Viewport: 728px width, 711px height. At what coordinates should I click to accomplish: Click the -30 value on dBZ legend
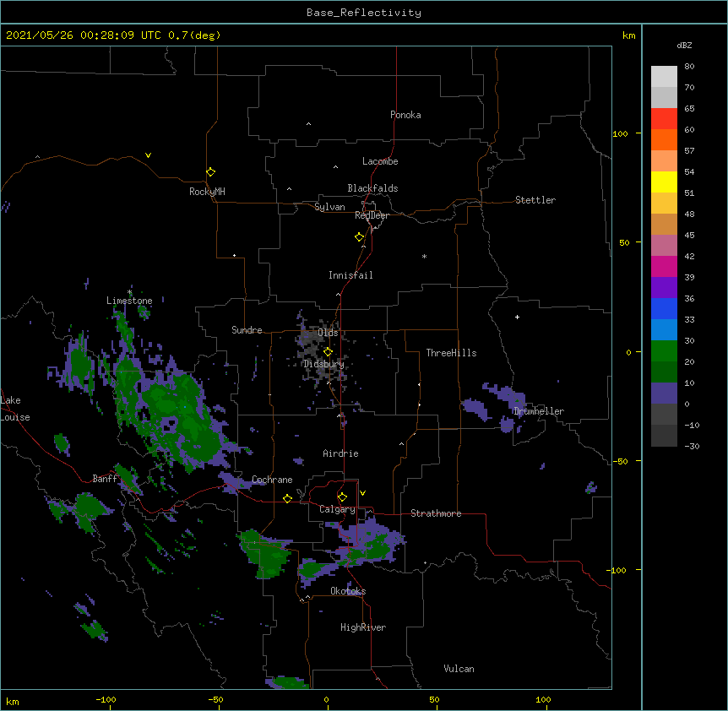pos(692,447)
